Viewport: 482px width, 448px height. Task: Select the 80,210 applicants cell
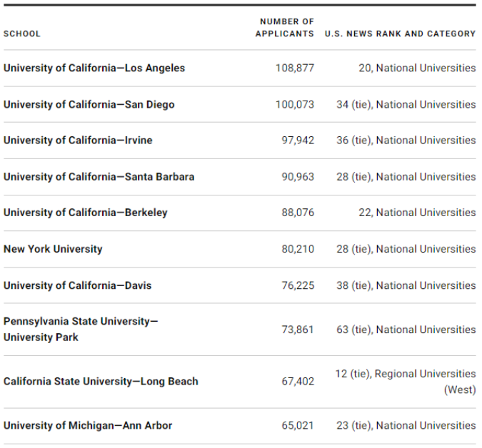tap(297, 249)
